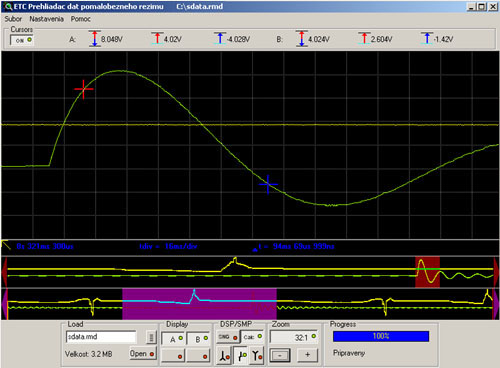Click the yellow trigger icon left of time offset

click(6, 245)
